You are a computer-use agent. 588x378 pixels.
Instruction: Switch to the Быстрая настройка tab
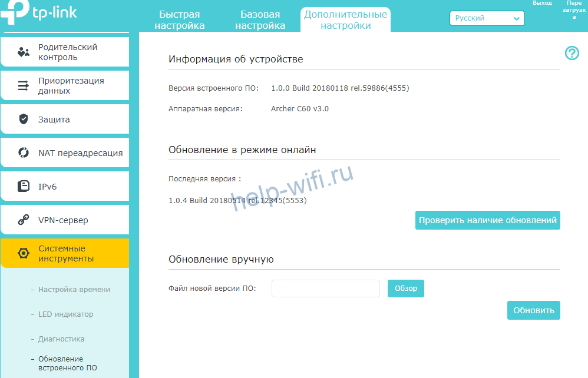(180, 20)
